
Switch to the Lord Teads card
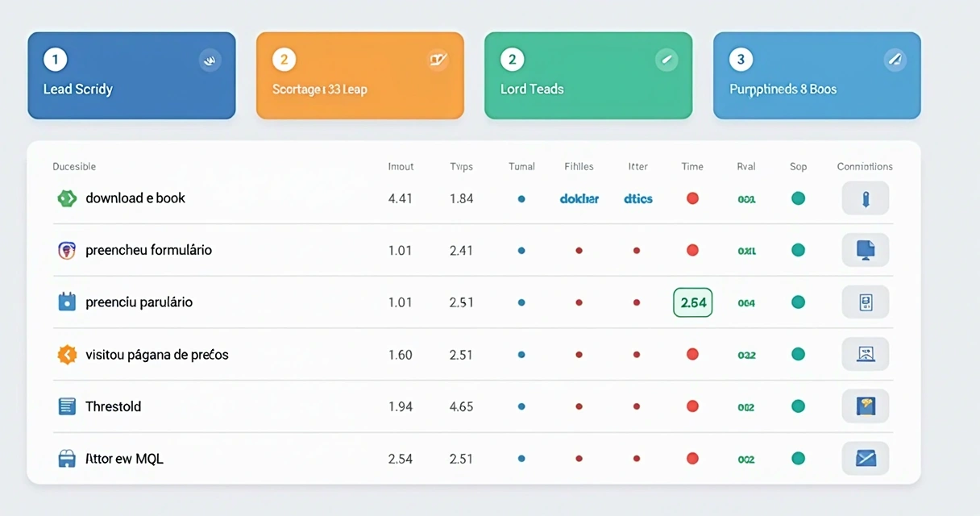588,75
